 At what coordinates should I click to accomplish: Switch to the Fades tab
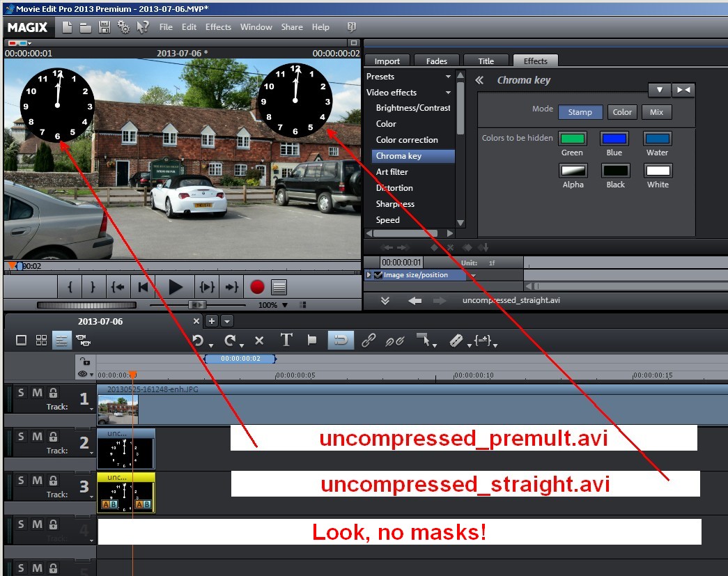coord(436,61)
